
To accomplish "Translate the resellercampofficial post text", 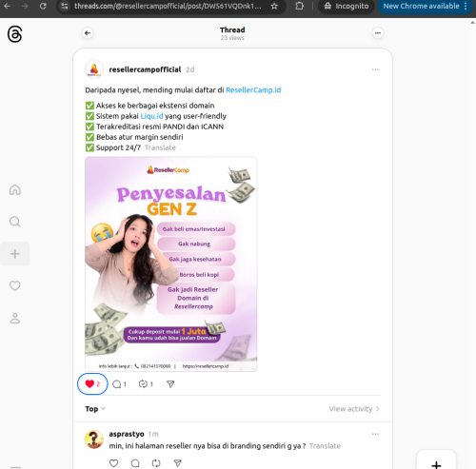I will 160,147.
